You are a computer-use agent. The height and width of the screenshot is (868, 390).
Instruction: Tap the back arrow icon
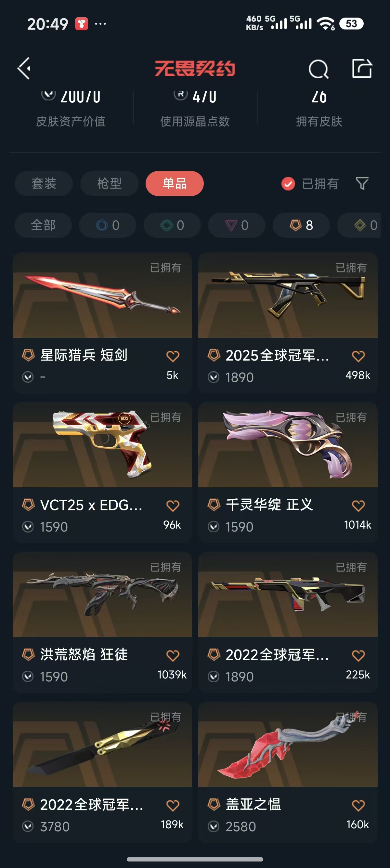(x=24, y=68)
